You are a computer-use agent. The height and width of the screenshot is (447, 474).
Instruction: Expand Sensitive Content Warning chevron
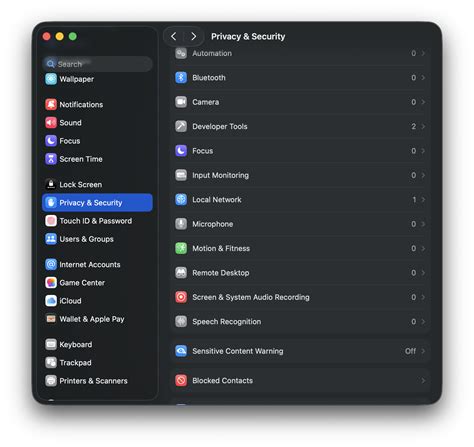click(423, 351)
